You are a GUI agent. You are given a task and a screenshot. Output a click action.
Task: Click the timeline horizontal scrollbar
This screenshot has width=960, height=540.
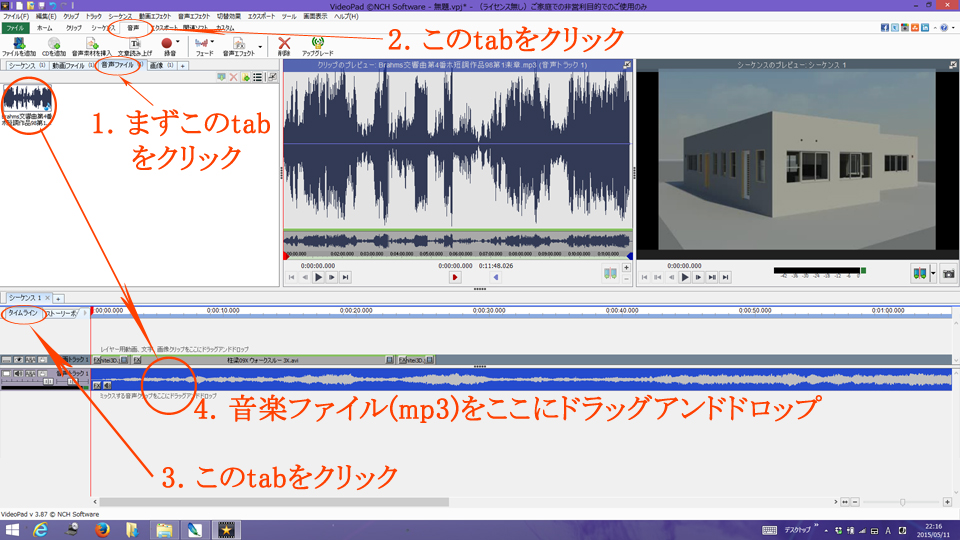pos(274,502)
